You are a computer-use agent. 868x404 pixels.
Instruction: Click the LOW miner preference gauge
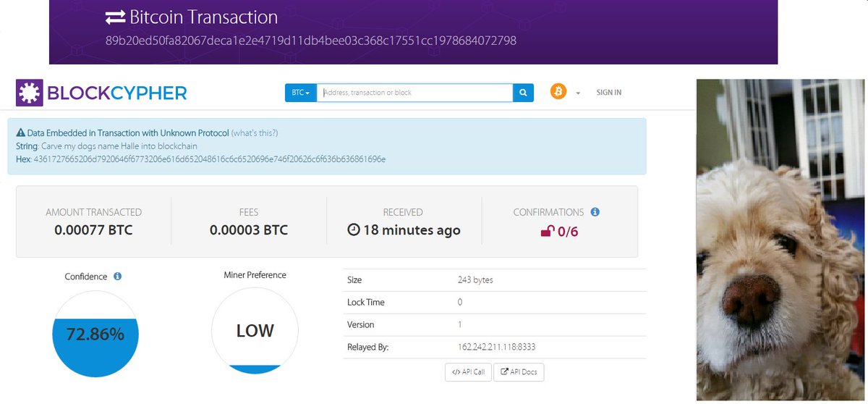(x=255, y=331)
